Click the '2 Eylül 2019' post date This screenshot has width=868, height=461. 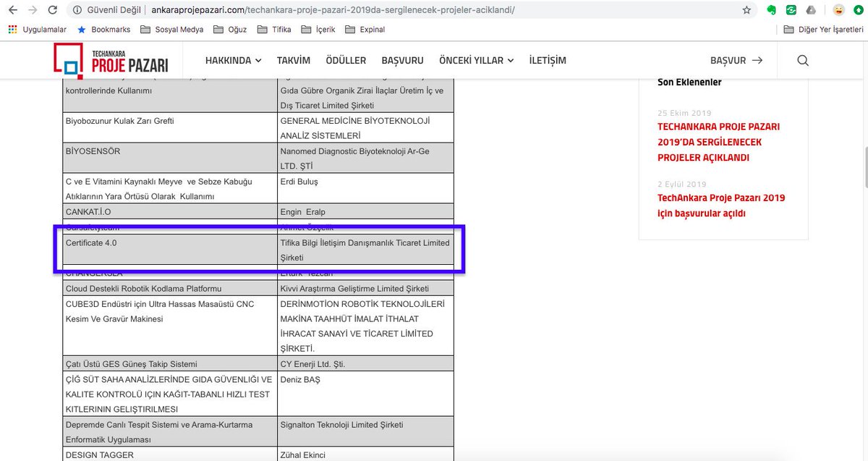(x=682, y=184)
